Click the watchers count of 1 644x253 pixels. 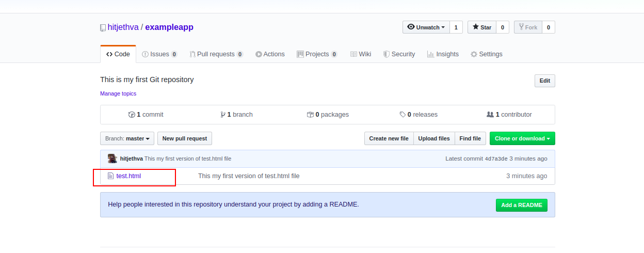tap(456, 27)
